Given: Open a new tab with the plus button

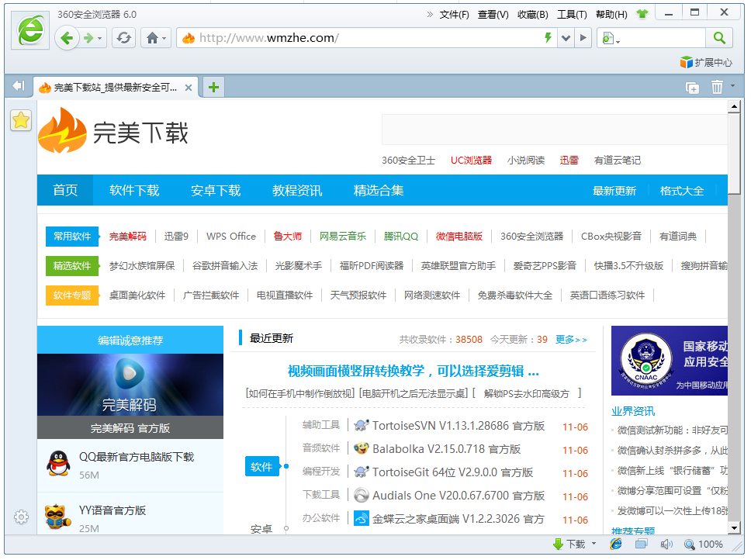Looking at the screenshot, I should point(213,87).
